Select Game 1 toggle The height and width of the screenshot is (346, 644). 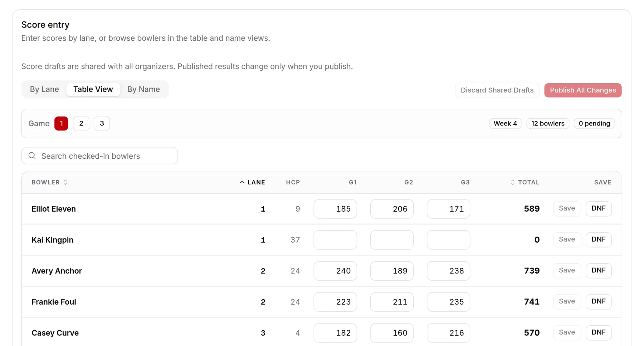click(61, 123)
